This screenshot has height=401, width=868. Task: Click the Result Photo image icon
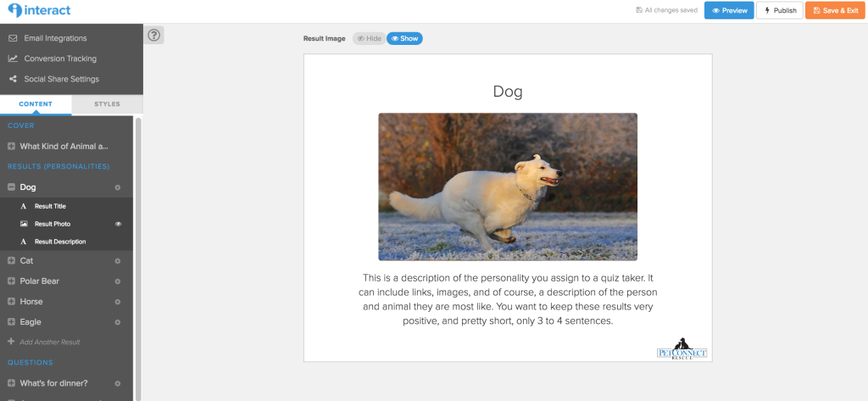[24, 224]
